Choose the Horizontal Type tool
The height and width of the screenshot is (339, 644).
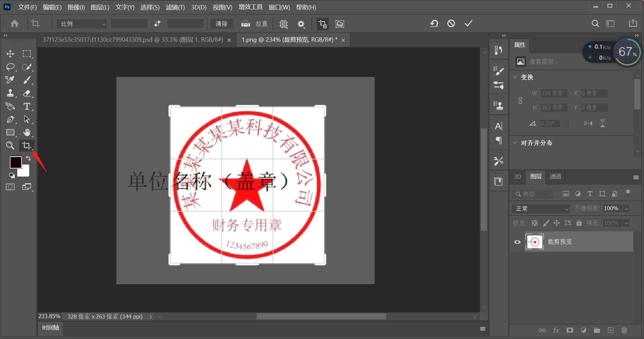[27, 106]
